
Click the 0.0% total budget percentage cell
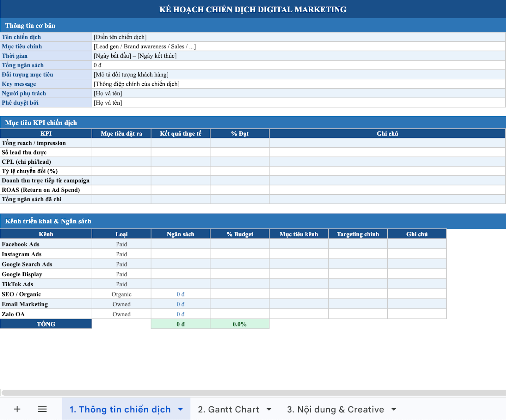[239, 324]
